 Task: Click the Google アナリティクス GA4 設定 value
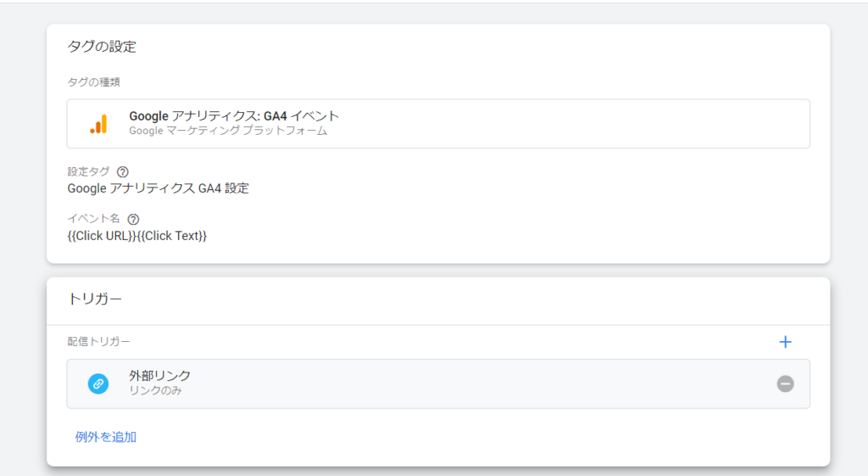click(x=158, y=188)
